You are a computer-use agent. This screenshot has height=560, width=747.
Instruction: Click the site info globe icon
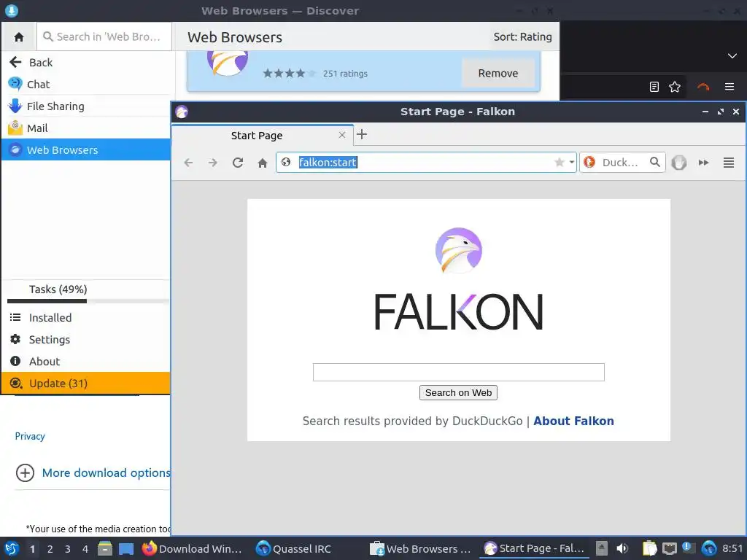[286, 163]
